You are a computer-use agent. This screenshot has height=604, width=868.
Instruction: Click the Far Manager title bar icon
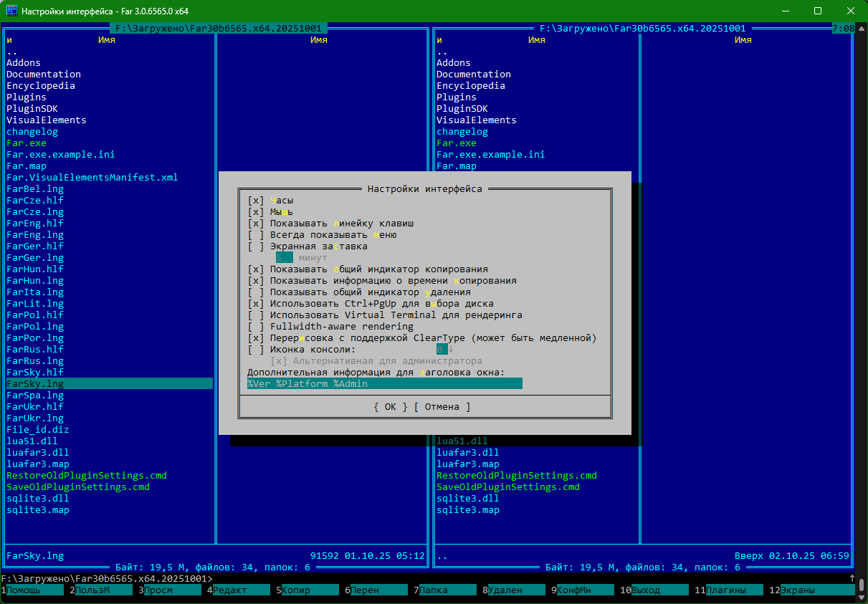[11, 11]
